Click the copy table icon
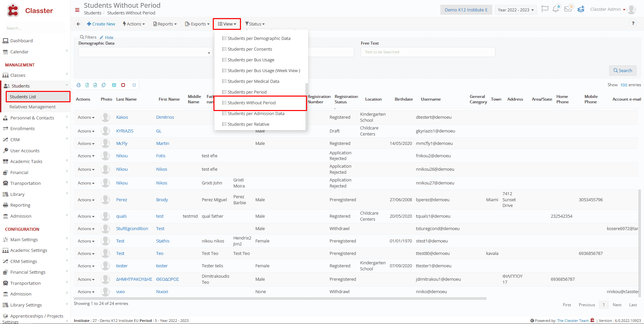 click(104, 85)
